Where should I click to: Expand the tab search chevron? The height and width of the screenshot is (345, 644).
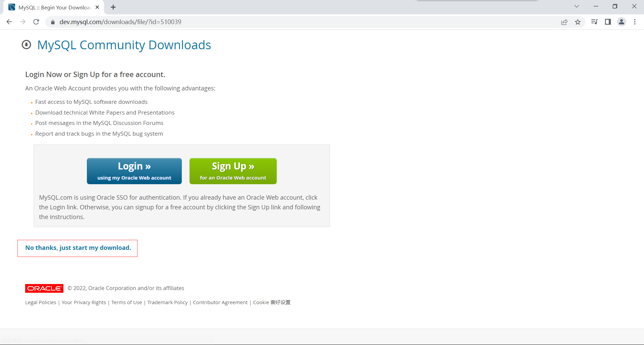[x=577, y=6]
